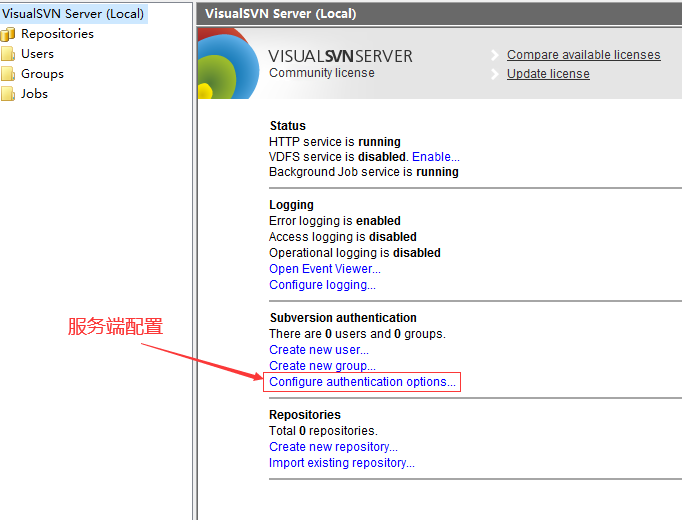Click the Groups folder icon

tap(8, 74)
